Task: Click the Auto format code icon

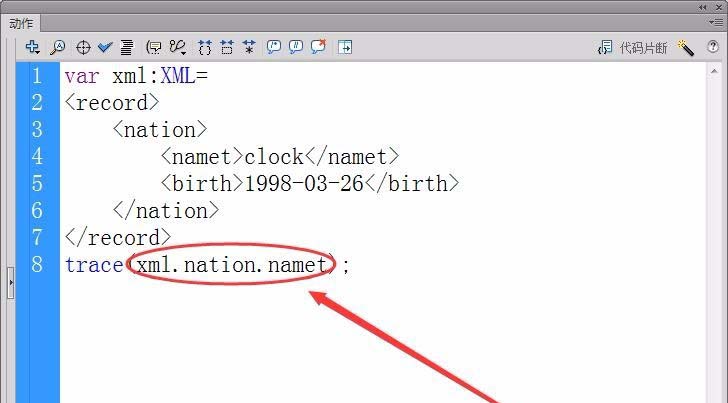Action: tap(127, 47)
